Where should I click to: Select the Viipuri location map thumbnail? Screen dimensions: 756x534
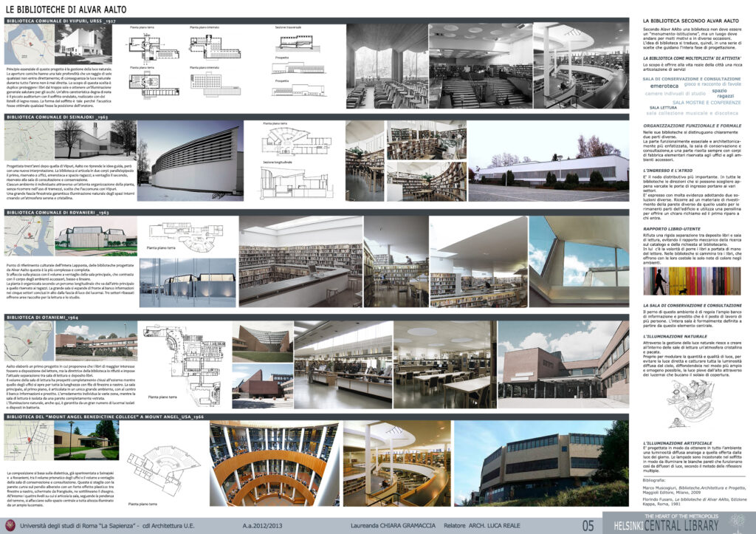click(x=28, y=46)
